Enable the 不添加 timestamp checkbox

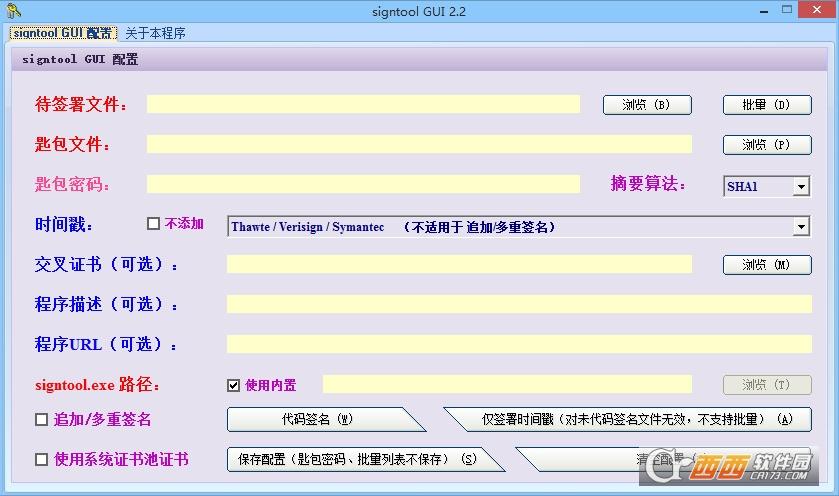[x=153, y=224]
